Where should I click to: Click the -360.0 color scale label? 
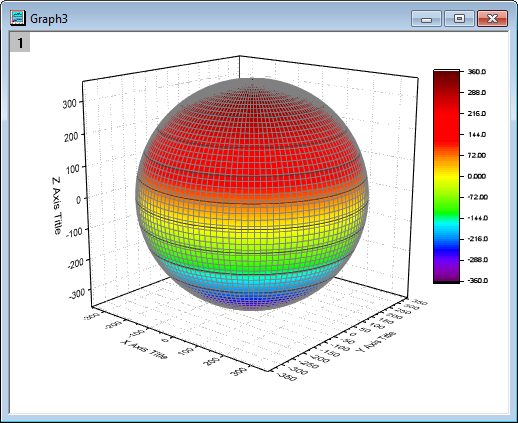(477, 281)
